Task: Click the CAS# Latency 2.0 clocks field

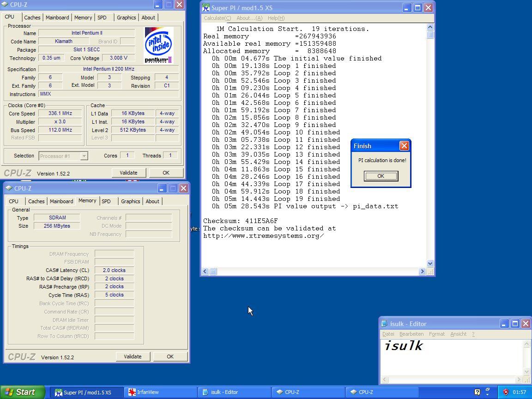Action: pyautogui.click(x=114, y=271)
